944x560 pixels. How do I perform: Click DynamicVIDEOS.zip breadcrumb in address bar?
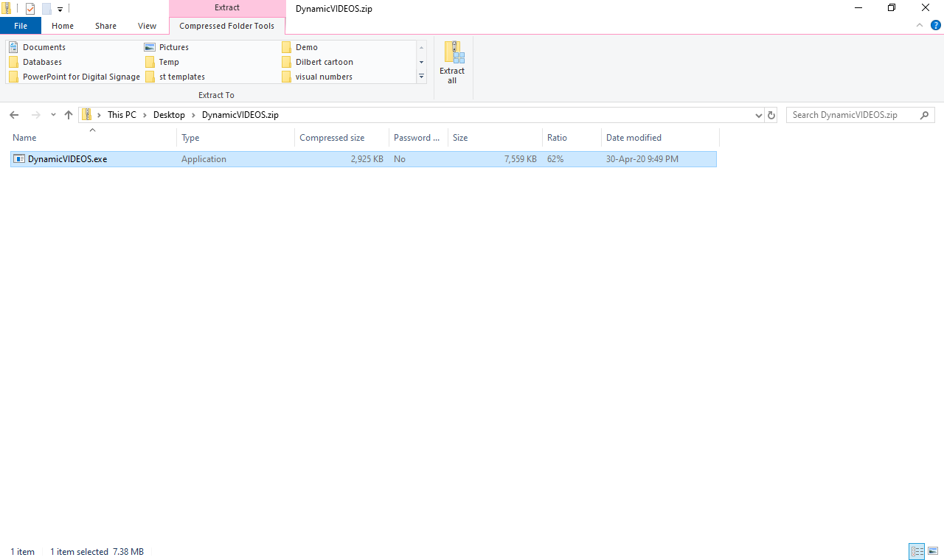pyautogui.click(x=240, y=115)
